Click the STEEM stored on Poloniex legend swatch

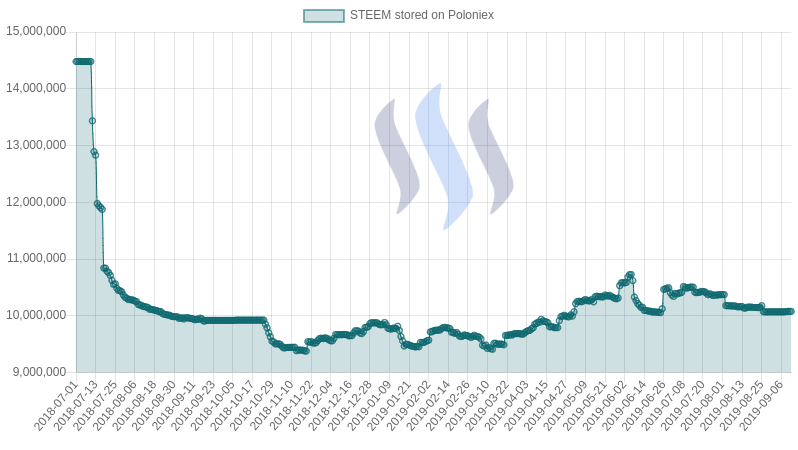(x=324, y=15)
